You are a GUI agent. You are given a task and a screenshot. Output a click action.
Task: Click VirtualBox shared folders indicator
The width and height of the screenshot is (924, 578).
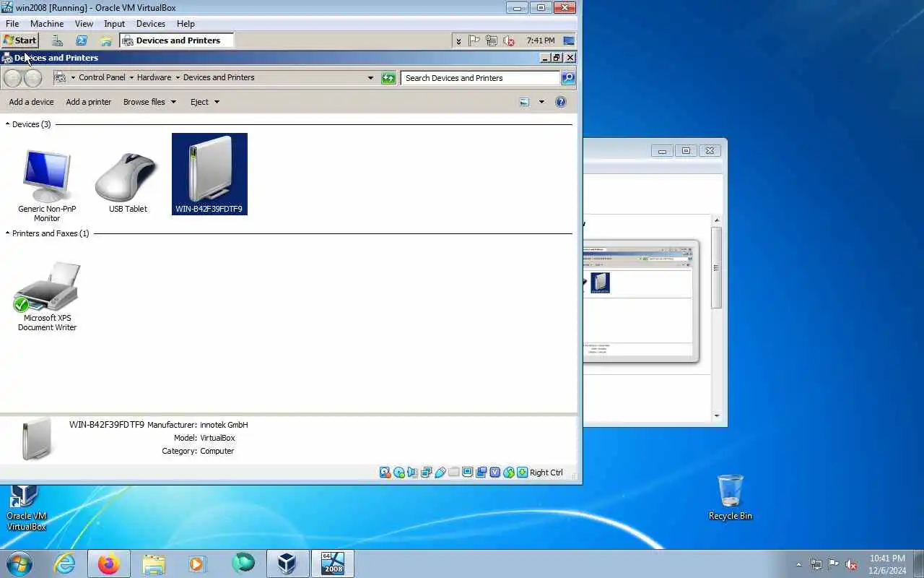coord(453,473)
